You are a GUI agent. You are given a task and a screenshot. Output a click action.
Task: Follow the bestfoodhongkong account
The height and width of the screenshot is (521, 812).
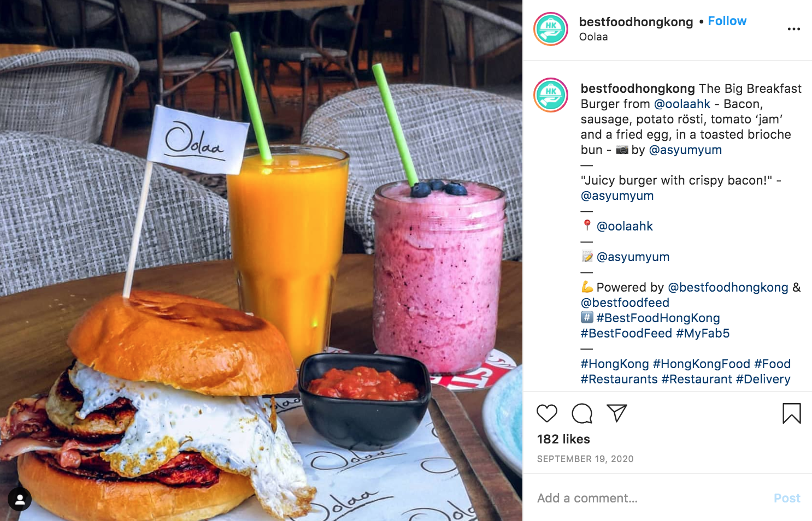[x=727, y=21]
